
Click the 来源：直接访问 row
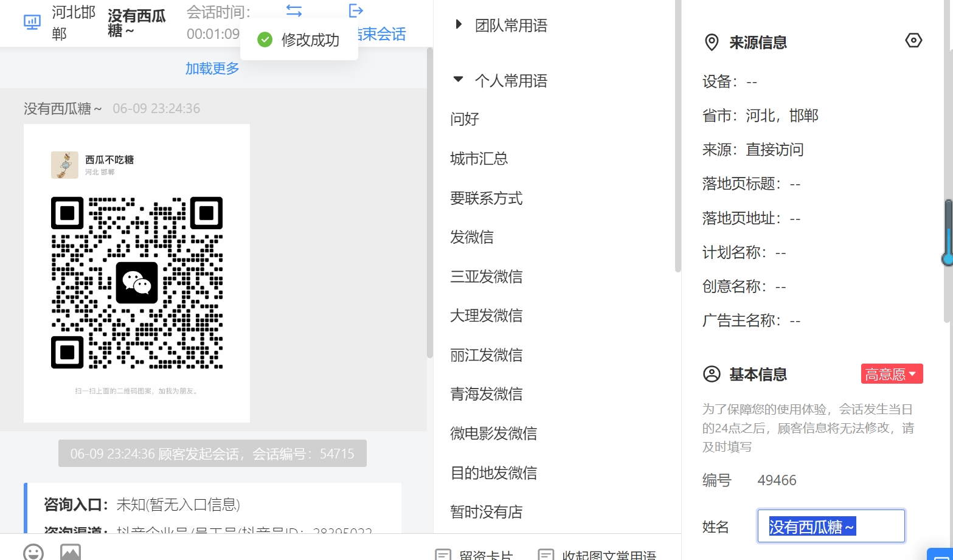pos(753,150)
